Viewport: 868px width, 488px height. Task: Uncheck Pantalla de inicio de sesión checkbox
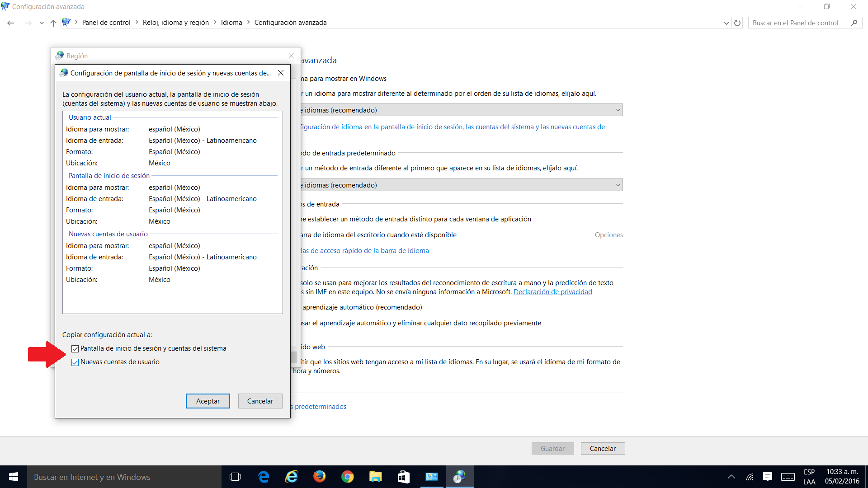click(75, 349)
